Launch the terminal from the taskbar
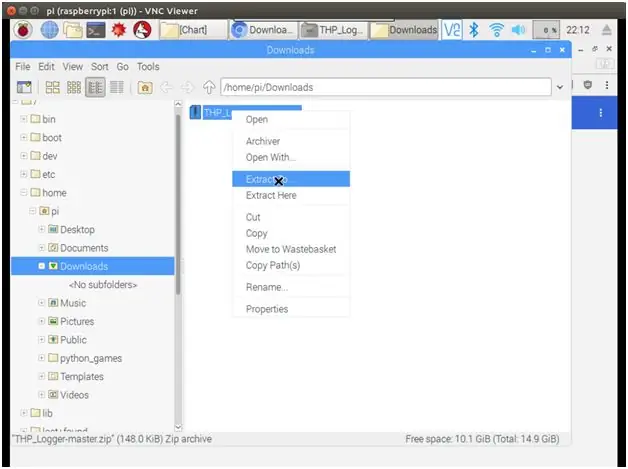 pos(96,30)
